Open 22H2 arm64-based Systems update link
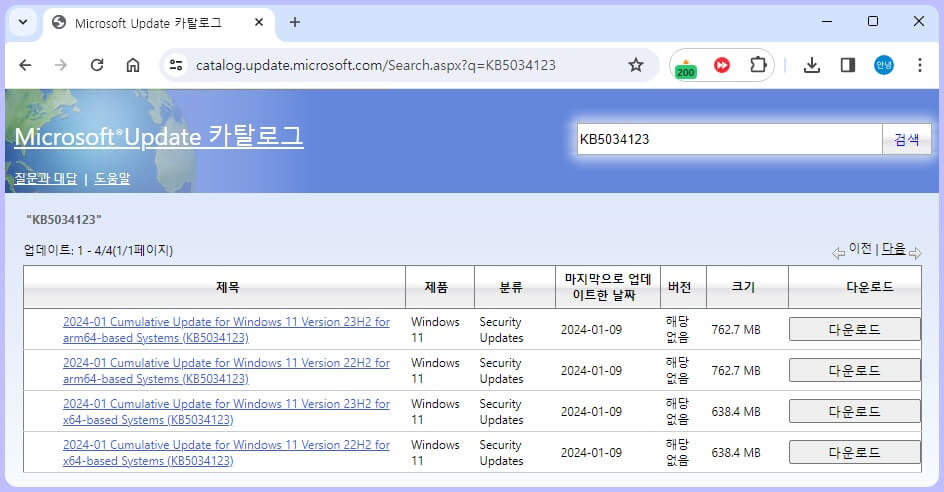 click(226, 370)
